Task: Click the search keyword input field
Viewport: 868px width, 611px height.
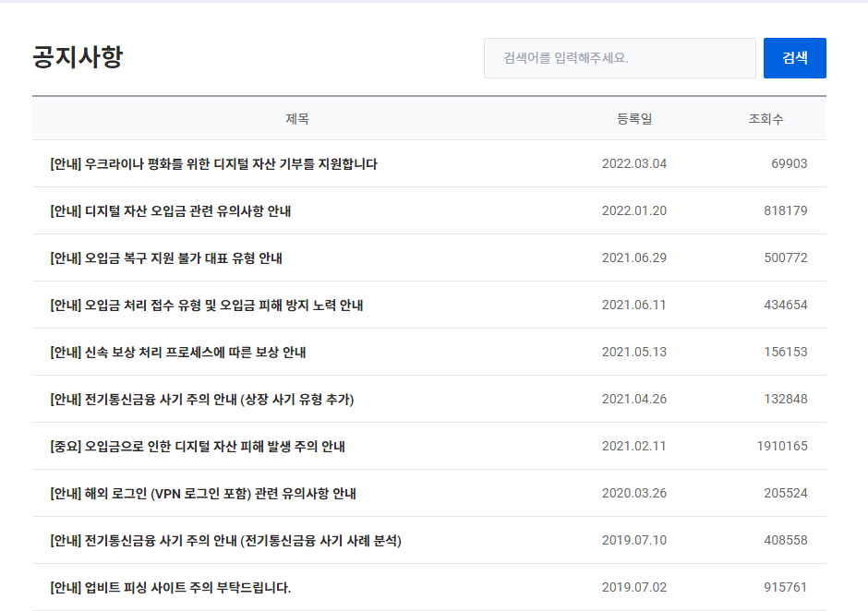Action: tap(620, 58)
